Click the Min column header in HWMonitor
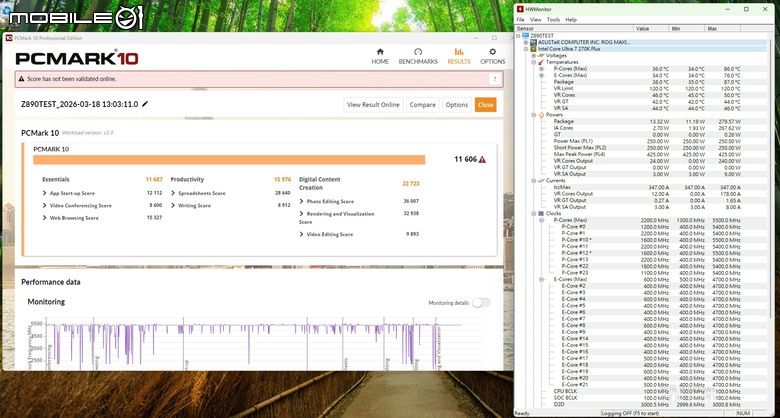 (x=687, y=29)
